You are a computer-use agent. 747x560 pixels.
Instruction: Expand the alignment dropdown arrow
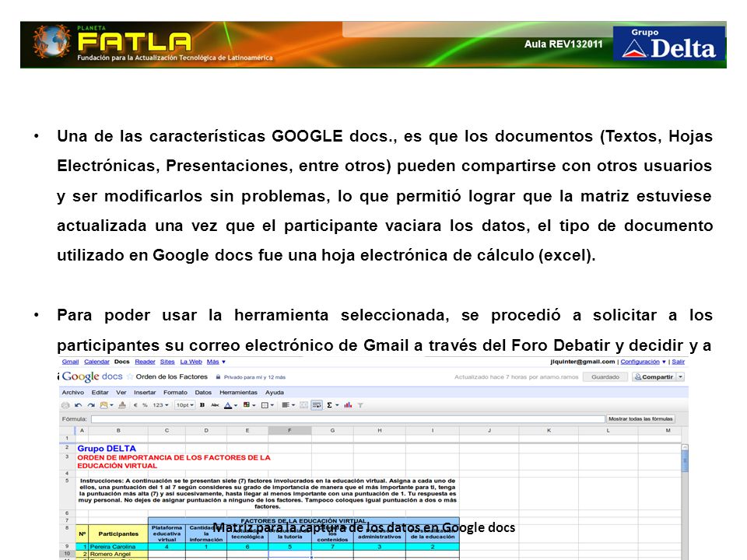click(x=293, y=406)
